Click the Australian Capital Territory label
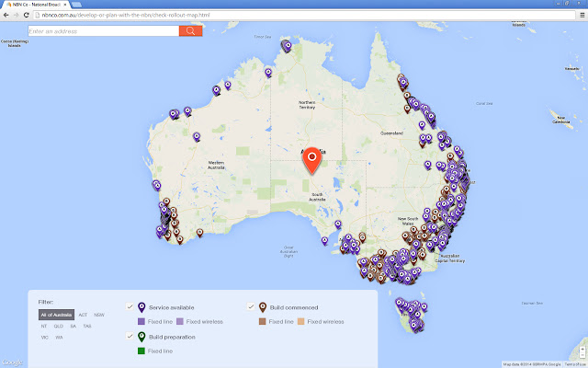Screen dimensions: 588x368 coord(450,259)
